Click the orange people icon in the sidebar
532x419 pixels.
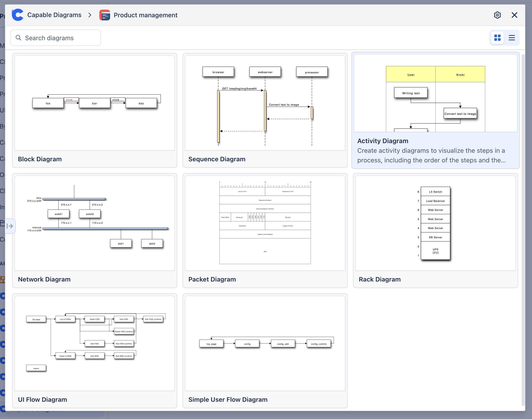[x=3, y=280]
